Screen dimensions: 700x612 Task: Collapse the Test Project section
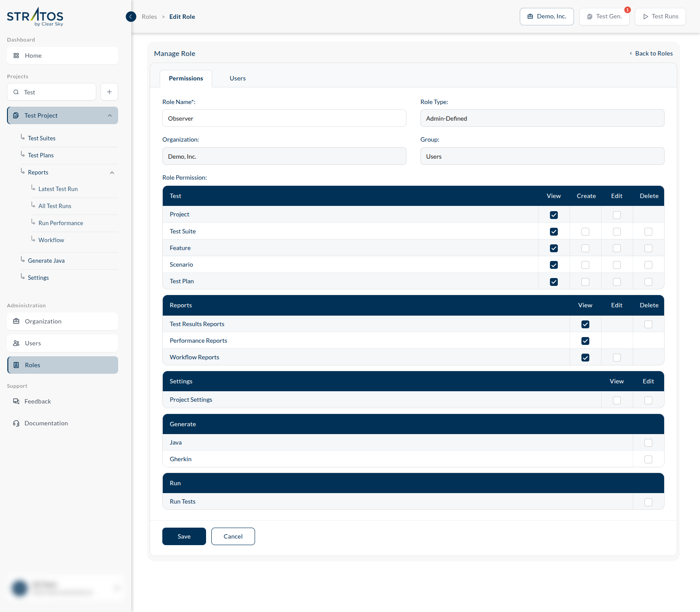[110, 115]
